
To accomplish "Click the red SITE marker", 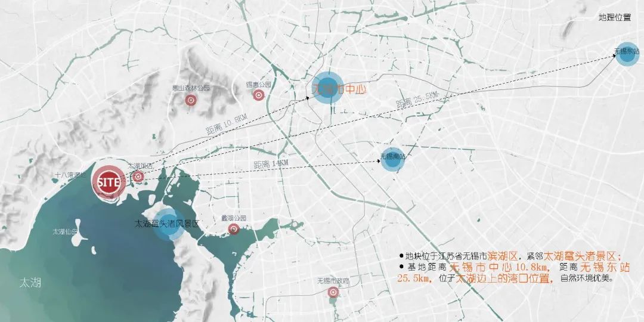I will 109,181.
